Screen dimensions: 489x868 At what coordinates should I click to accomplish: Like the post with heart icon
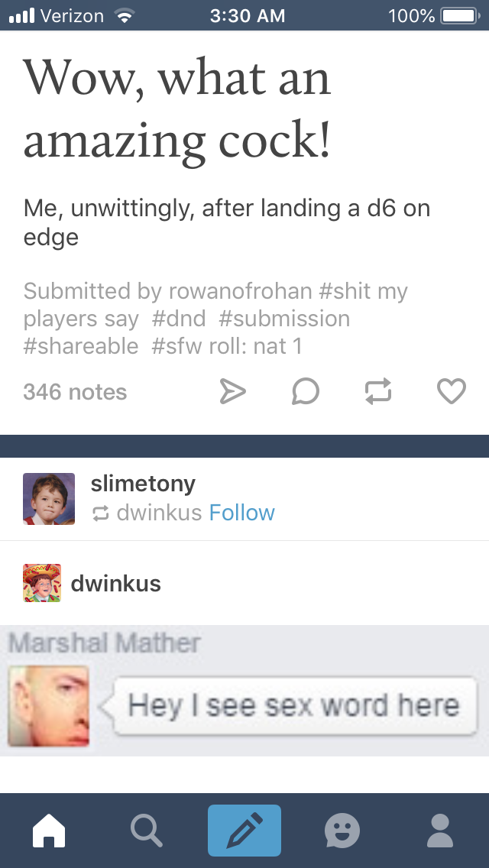(x=452, y=391)
